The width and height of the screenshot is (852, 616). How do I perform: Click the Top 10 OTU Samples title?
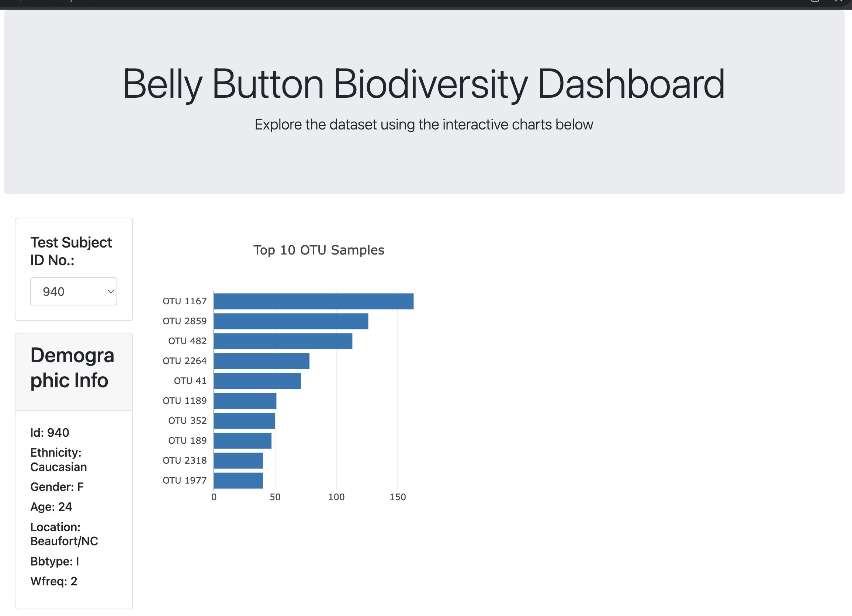click(x=319, y=250)
